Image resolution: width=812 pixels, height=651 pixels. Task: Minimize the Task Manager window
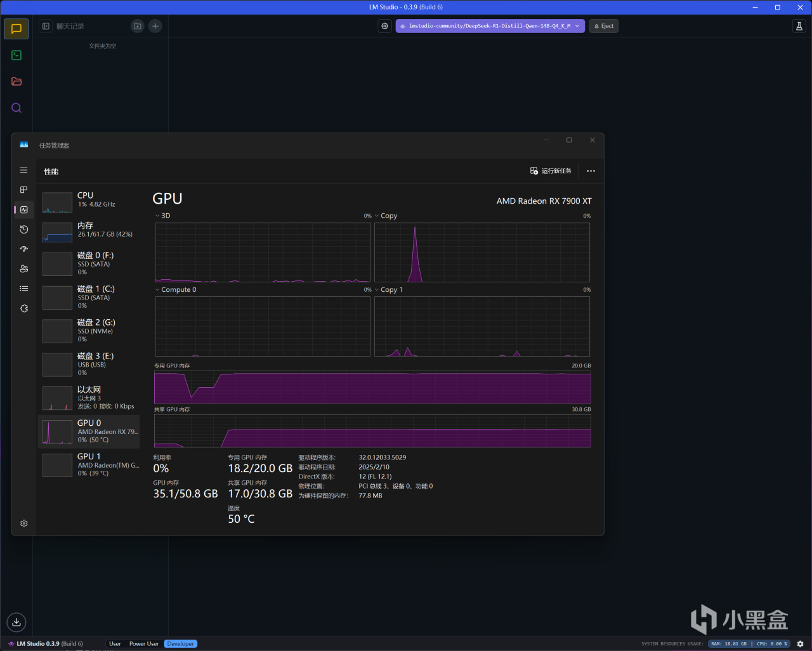546,140
